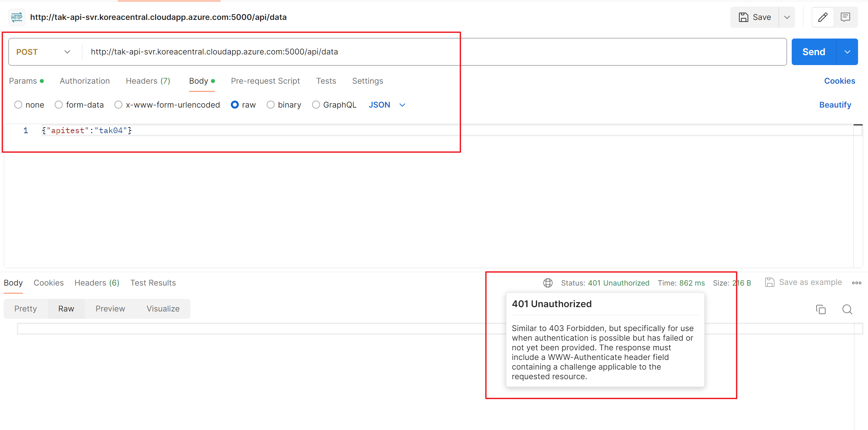Copy response using the copy icon

point(821,309)
